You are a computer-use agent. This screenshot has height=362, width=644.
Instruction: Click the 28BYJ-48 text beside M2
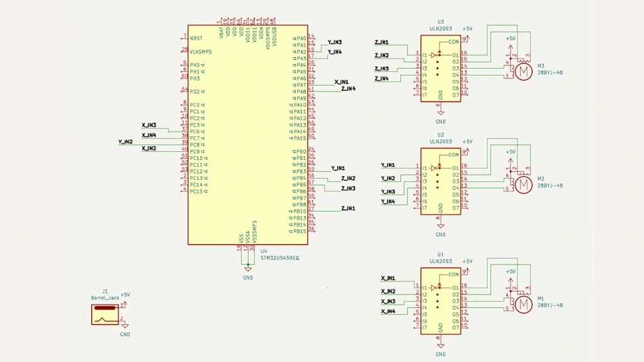550,186
